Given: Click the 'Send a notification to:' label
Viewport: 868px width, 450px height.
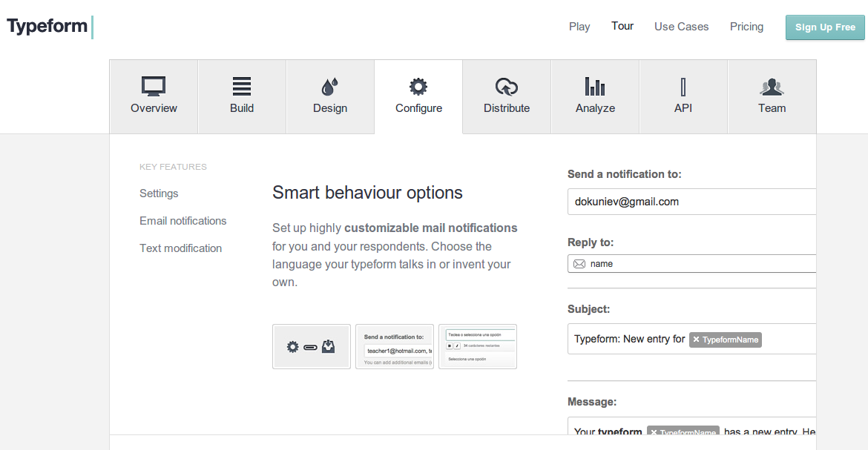Looking at the screenshot, I should (x=625, y=173).
